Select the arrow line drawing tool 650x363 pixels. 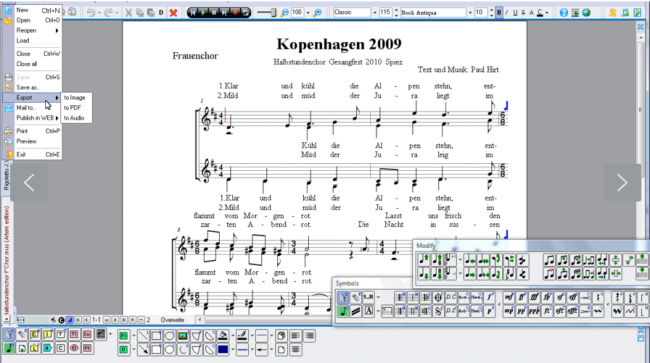click(143, 350)
